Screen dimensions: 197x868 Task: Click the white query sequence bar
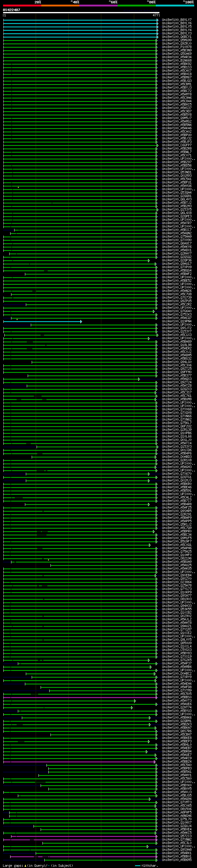coord(81,12)
